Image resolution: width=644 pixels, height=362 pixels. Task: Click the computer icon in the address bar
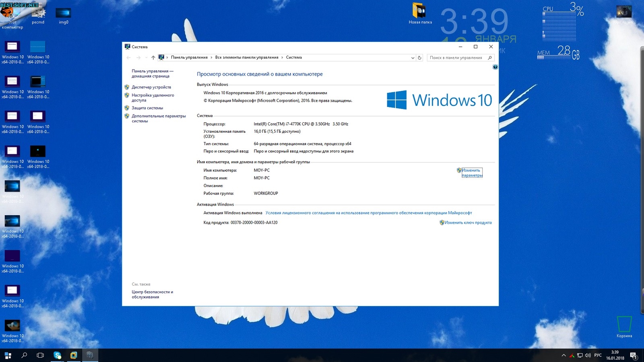pyautogui.click(x=161, y=58)
